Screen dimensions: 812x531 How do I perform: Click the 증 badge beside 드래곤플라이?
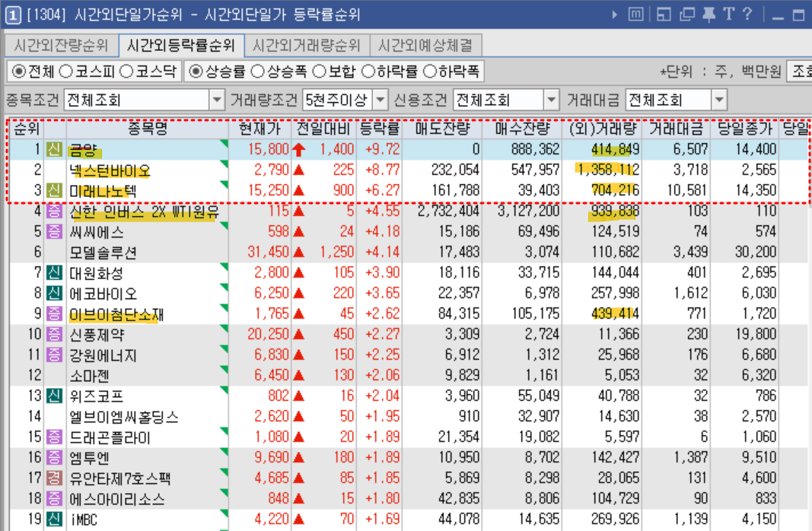coord(54,437)
